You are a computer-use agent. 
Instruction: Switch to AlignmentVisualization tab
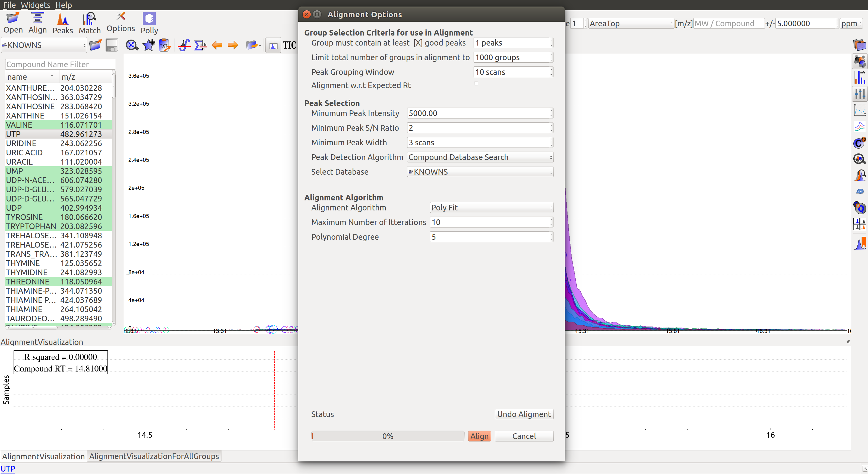click(x=43, y=456)
